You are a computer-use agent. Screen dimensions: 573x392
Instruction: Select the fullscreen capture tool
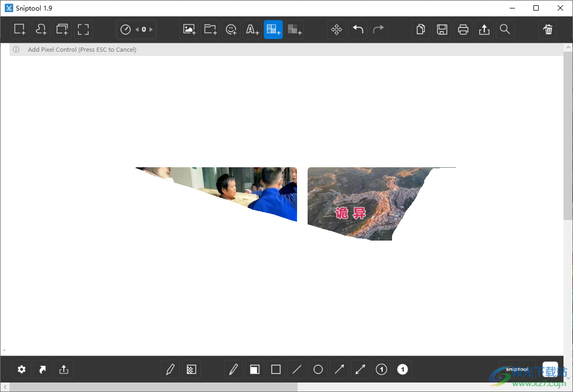coord(83,29)
